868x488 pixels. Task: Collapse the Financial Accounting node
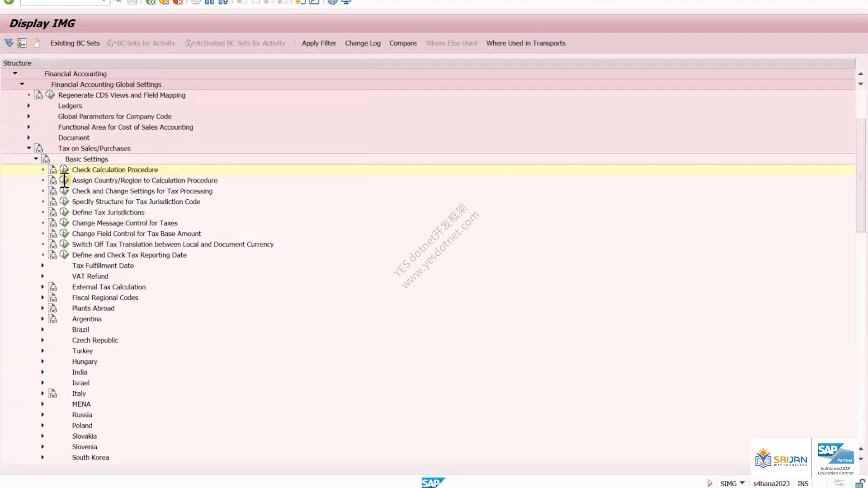tap(15, 73)
